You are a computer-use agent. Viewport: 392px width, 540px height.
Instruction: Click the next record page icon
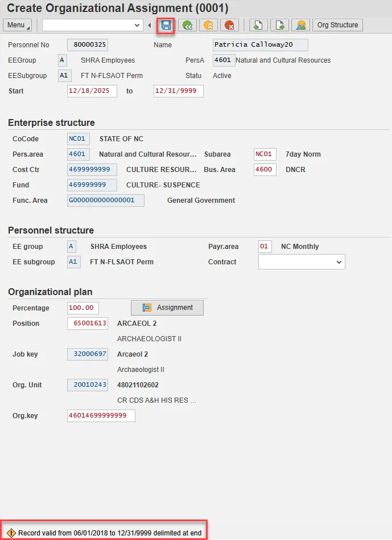279,25
